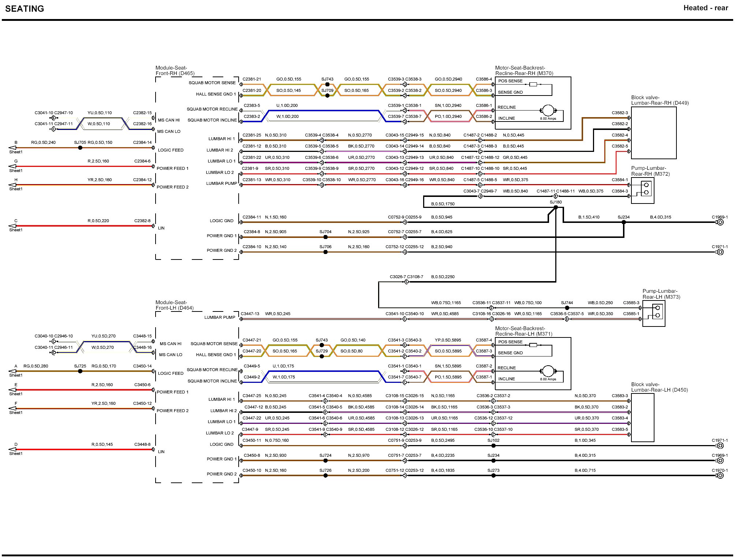Click the motor symbol inside Recline-Rear-RH M370

548,110
